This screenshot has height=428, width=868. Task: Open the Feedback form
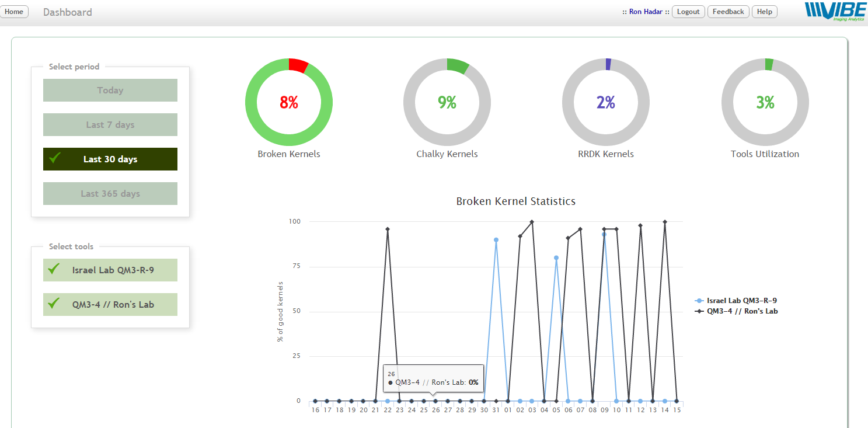728,12
